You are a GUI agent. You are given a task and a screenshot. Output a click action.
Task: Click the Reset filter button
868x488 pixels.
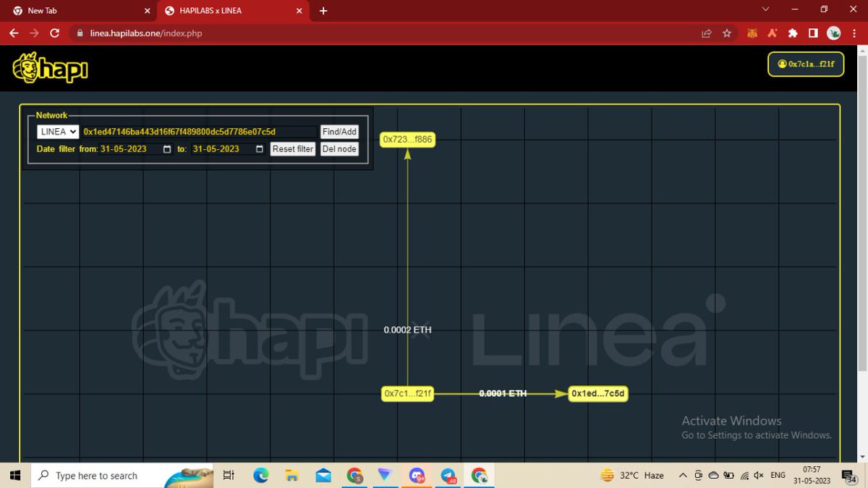click(x=293, y=149)
